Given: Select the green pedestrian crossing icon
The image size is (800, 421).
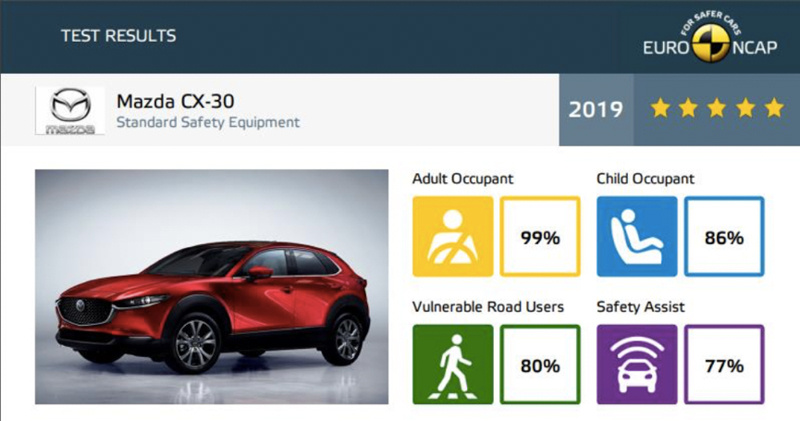Looking at the screenshot, I should [x=453, y=364].
